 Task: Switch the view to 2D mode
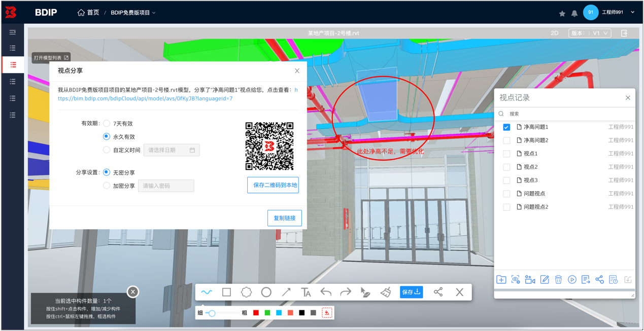(x=555, y=33)
